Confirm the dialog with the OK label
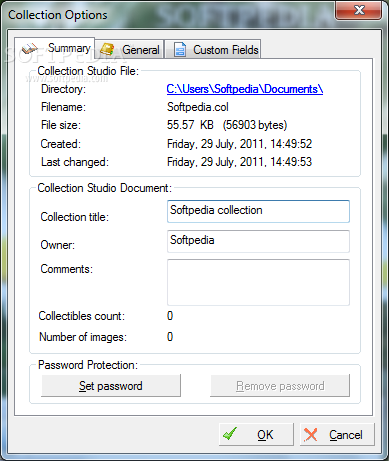This screenshot has width=389, height=461. (x=265, y=435)
